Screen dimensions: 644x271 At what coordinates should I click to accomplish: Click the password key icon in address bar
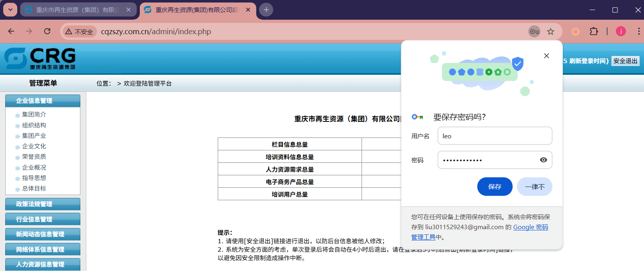tap(534, 31)
